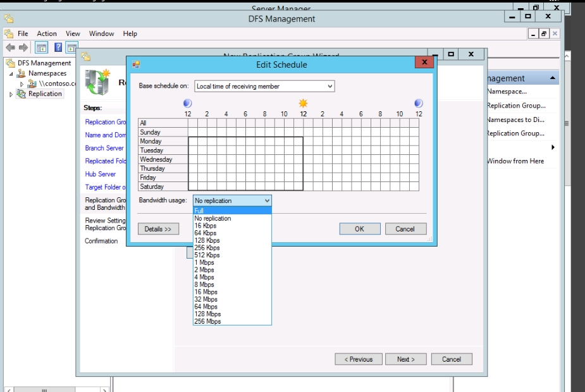Viewport: 585px width, 392px height.
Task: Open the Action menu
Action: (x=46, y=34)
